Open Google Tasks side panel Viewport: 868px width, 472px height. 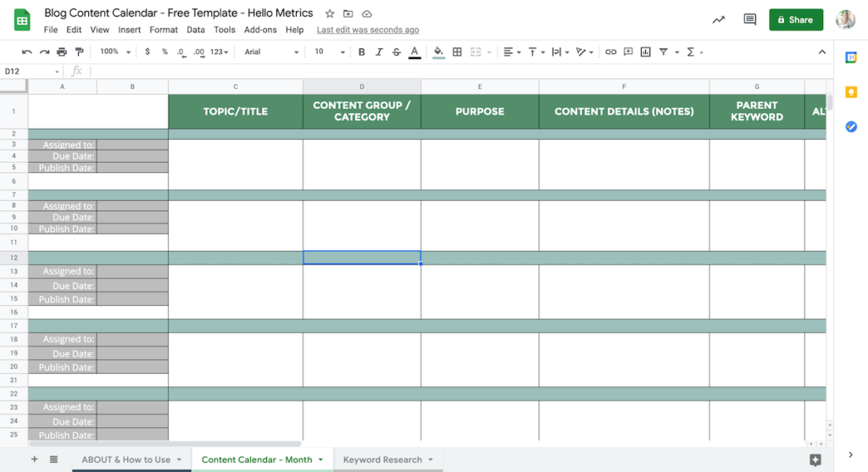(851, 127)
